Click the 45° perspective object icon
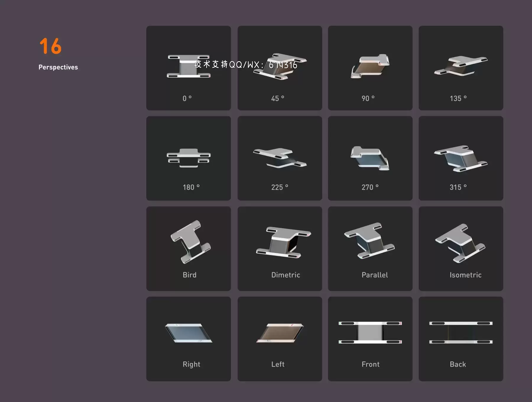The height and width of the screenshot is (402, 532). pos(280,67)
